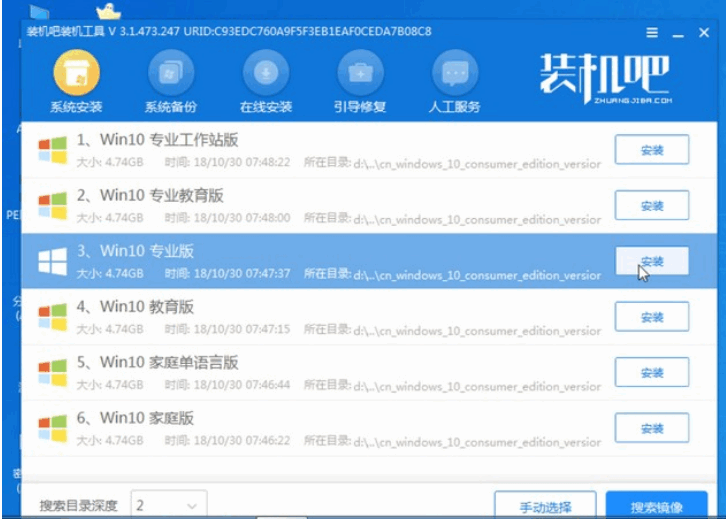
Task: Click the timestamp 18/10/30 07:47:37
Action: point(242,273)
